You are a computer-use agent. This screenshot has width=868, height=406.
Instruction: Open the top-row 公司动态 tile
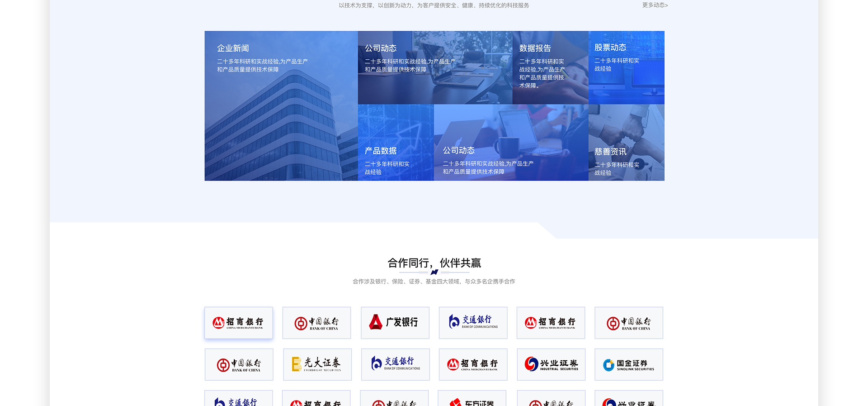(434, 67)
